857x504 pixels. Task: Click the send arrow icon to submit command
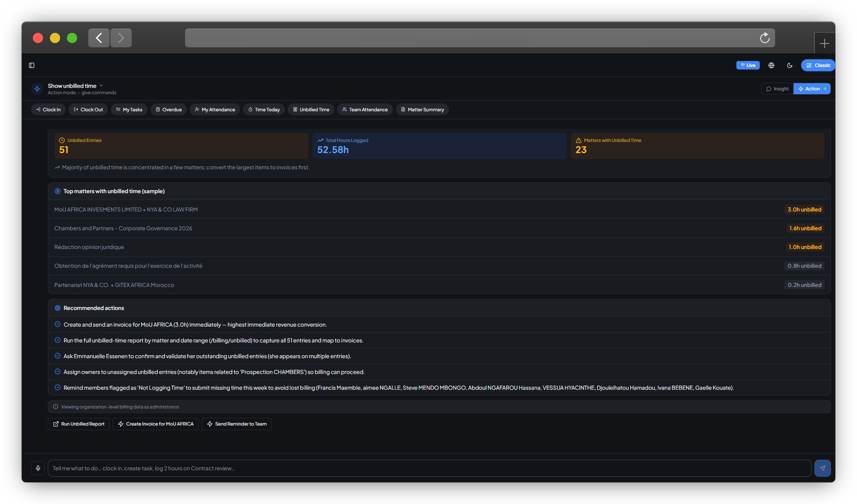822,468
